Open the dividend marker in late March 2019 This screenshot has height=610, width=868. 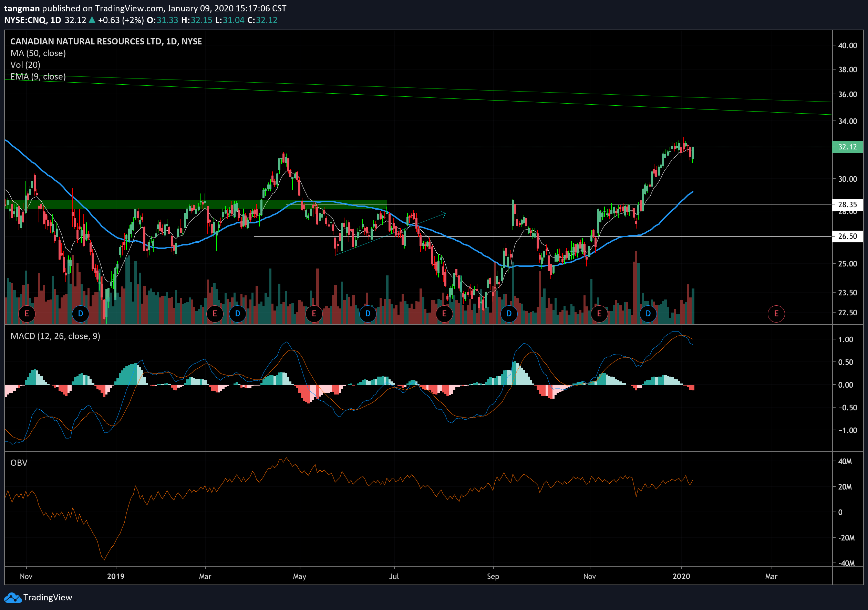[237, 314]
